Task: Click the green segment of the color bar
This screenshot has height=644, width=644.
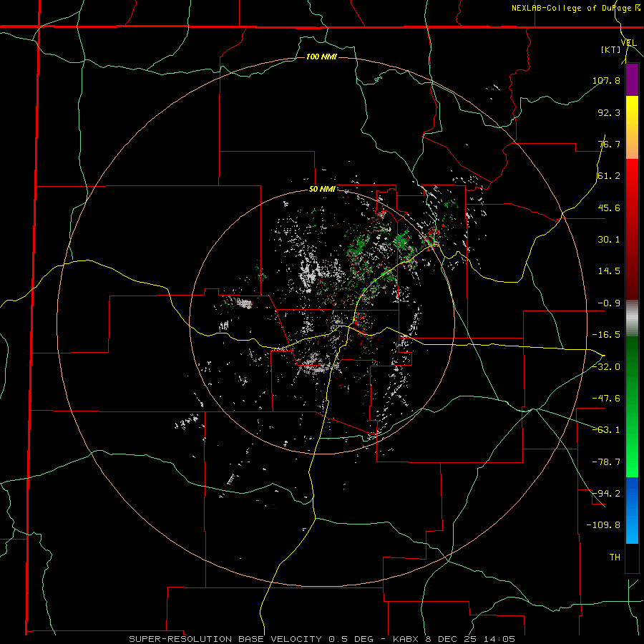Action: (632, 406)
